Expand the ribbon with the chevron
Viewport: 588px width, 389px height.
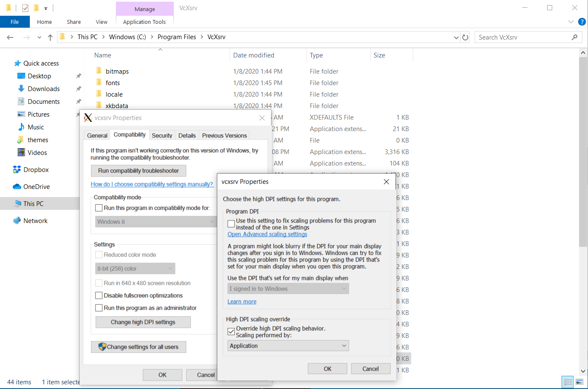click(x=571, y=22)
